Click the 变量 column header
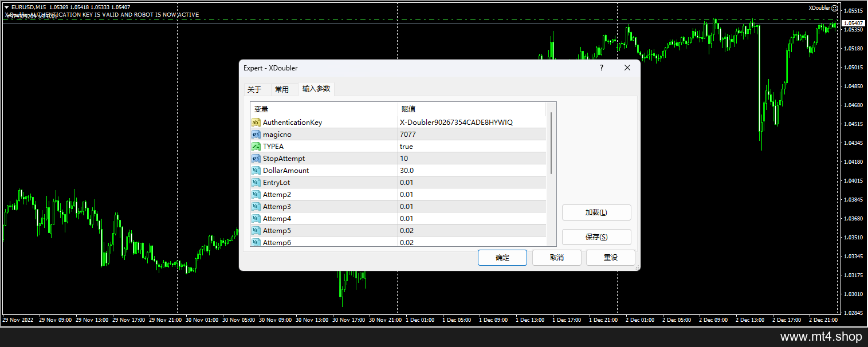868x347 pixels. [x=324, y=109]
